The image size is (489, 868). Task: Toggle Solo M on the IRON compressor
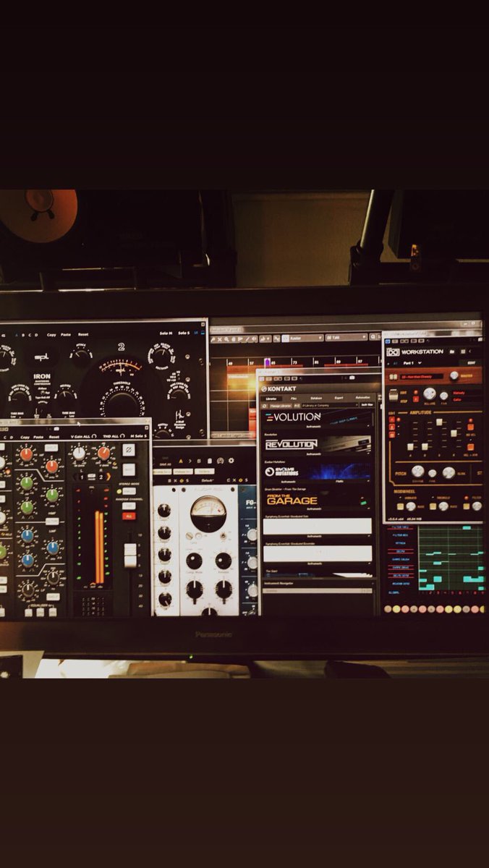[166, 333]
